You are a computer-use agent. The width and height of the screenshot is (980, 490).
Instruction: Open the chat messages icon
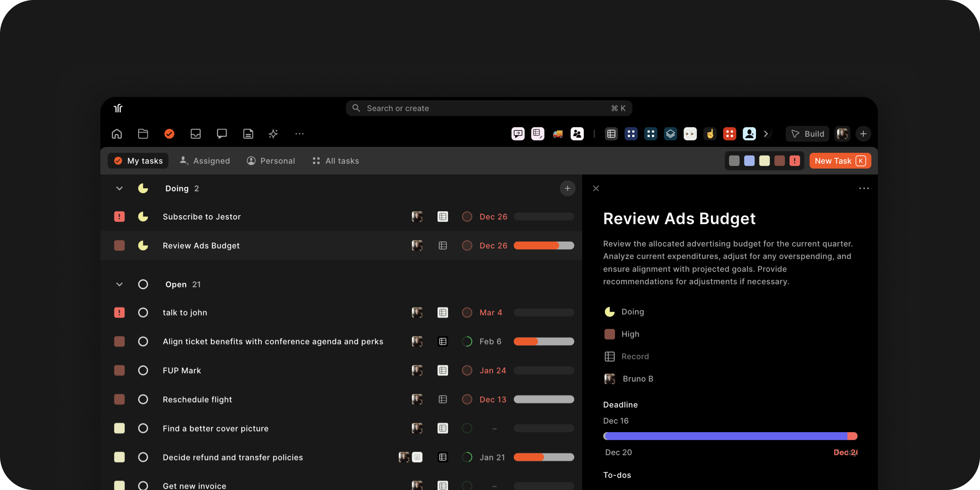point(222,134)
